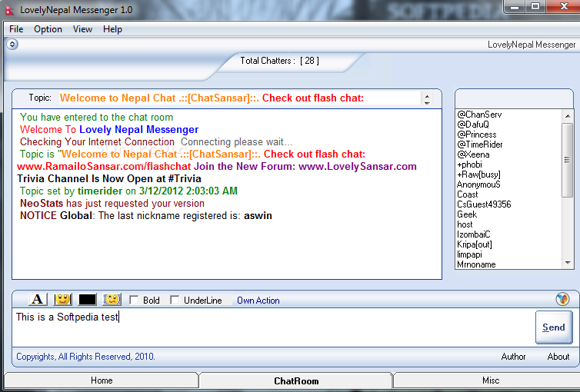Click in the message input field

click(x=274, y=327)
